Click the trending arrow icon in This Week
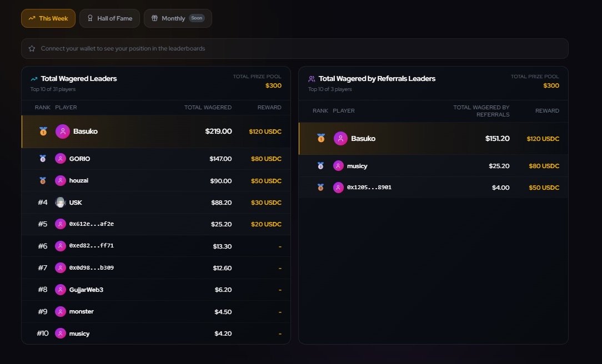This screenshot has width=602, height=364. pyautogui.click(x=32, y=18)
